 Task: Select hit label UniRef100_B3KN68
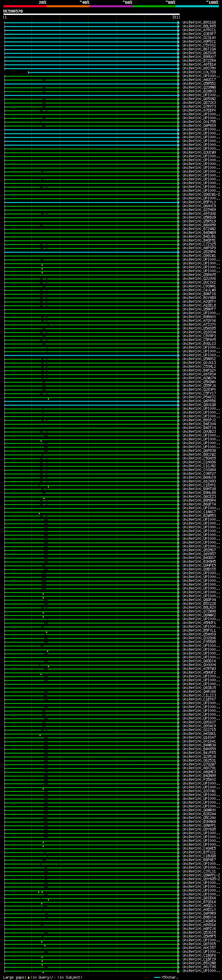199,822
